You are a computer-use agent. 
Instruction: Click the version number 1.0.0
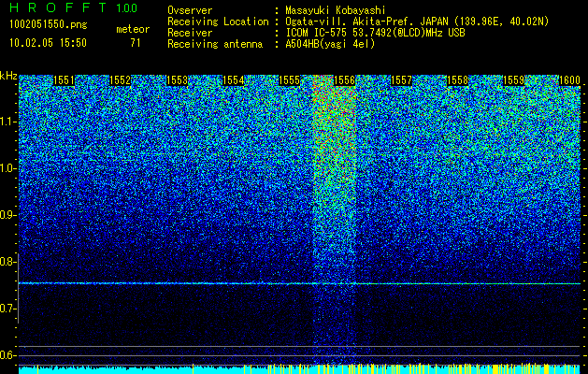127,8
